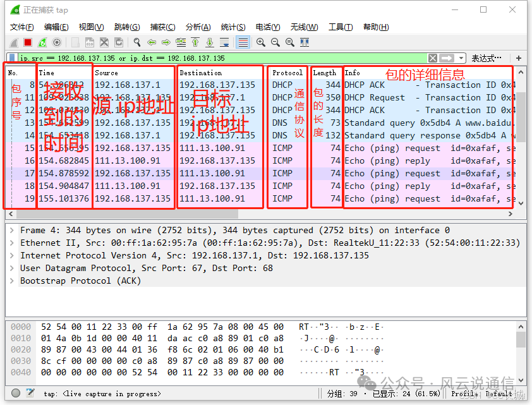Expand the Frame 4 details row
Viewport: 532px width, 405px height.
pyautogui.click(x=12, y=231)
